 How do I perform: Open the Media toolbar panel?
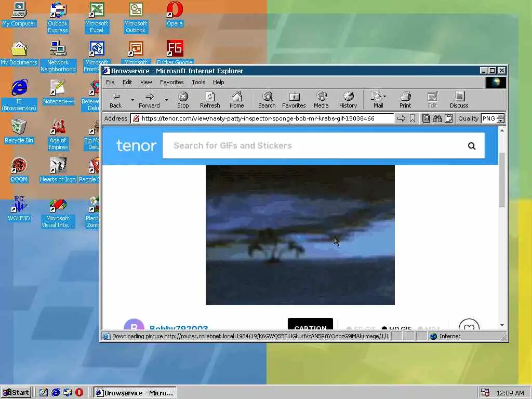321,100
